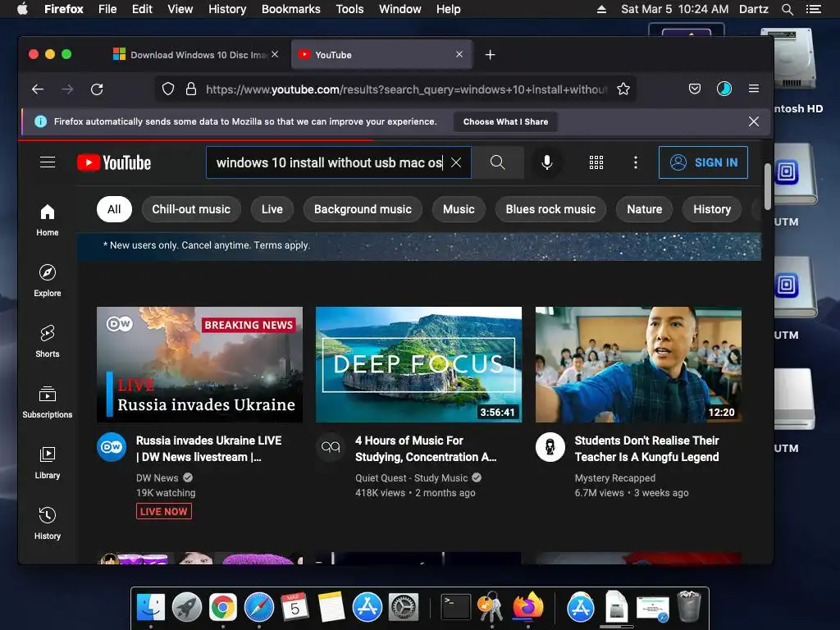Bookmark this page with star
840x630 pixels.
pyautogui.click(x=623, y=89)
